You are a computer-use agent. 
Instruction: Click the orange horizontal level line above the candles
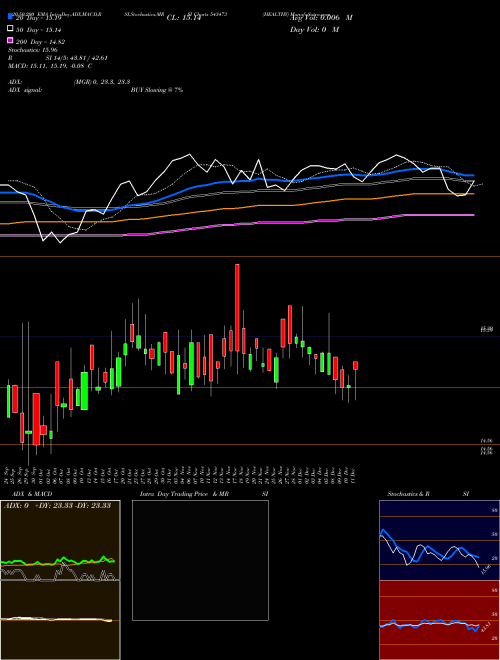(x=250, y=256)
